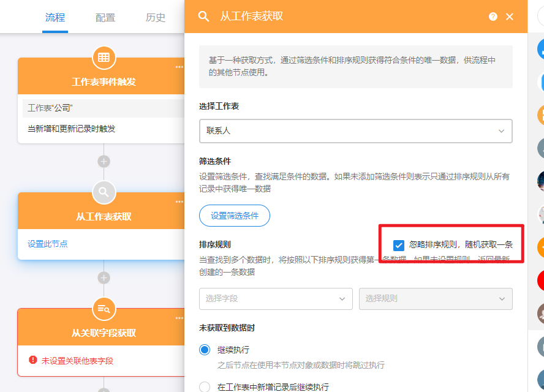544x392 pixels.
Task: Close the 从工作表获取 settings panel
Action: click(510, 17)
